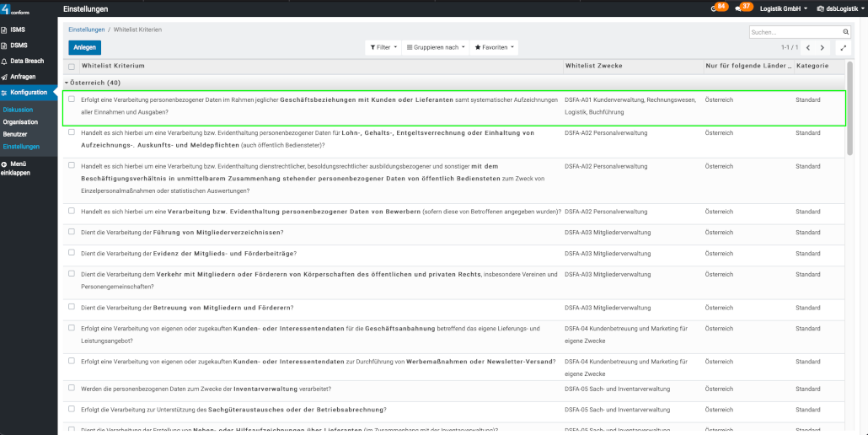The width and height of the screenshot is (868, 435).
Task: Check the Führung von Mitgliederverzeichnissen row checkbox
Action: coord(72,232)
